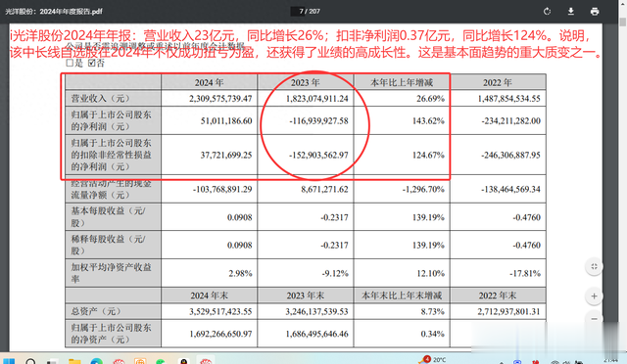Zoom in on the PDF page
Image resolution: width=627 pixels, height=364 pixels.
click(x=594, y=296)
